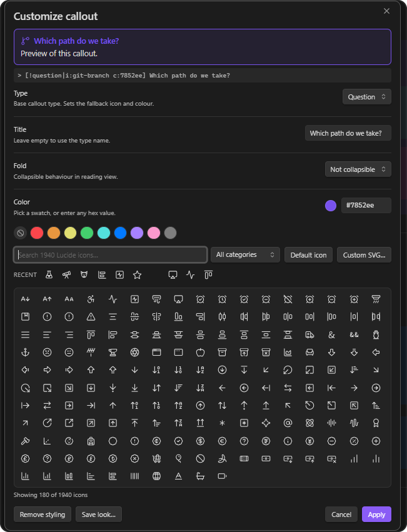Pick the telescope icon in Recent row

66,275
